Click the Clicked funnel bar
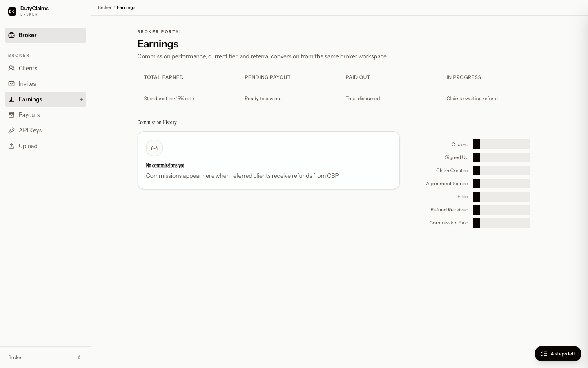 click(x=501, y=144)
